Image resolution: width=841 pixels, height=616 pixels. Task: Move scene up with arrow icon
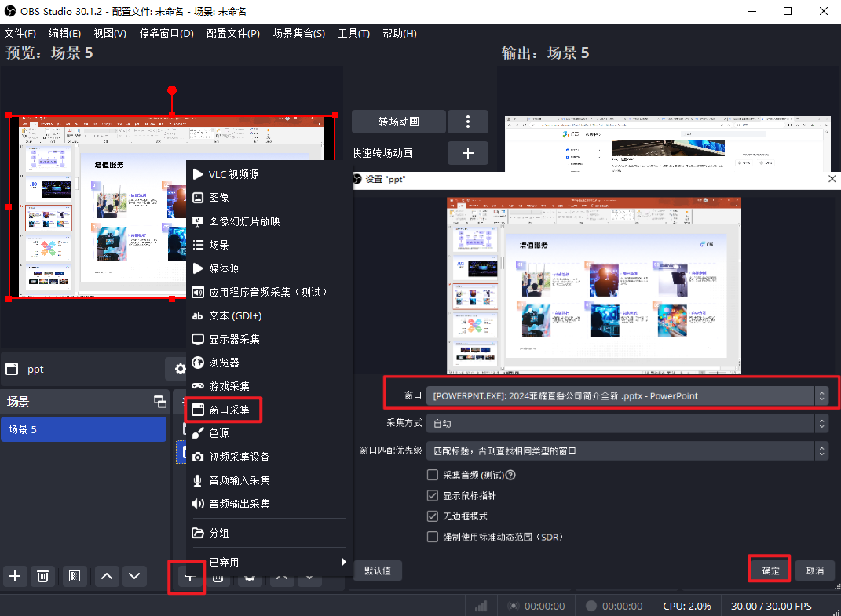(x=108, y=576)
